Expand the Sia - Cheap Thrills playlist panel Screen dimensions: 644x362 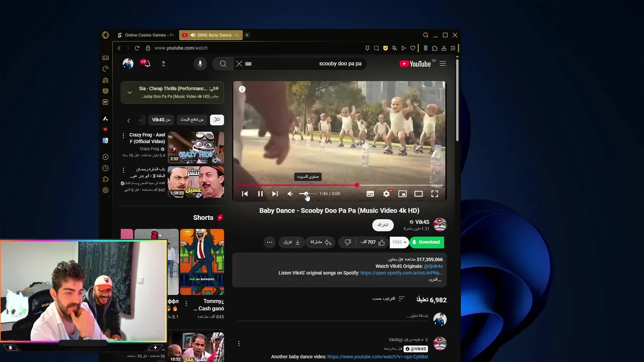(x=130, y=93)
